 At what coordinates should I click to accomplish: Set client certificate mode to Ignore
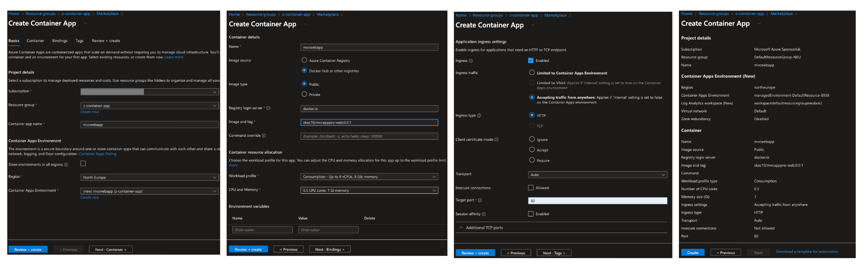click(x=532, y=139)
